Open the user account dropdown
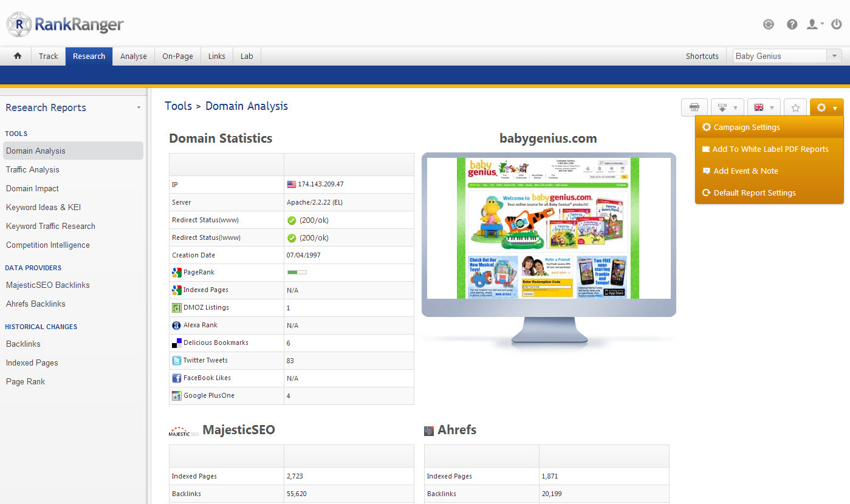Viewport: 850px width, 504px height. point(814,24)
